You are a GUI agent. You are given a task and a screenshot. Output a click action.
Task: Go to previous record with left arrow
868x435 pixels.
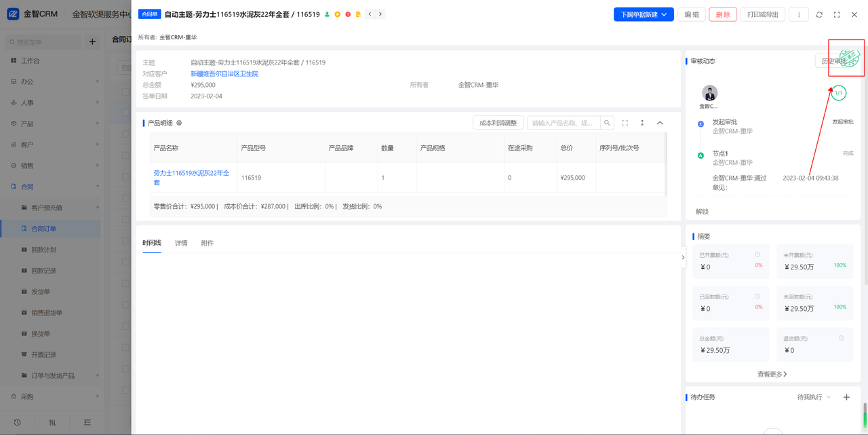(370, 14)
